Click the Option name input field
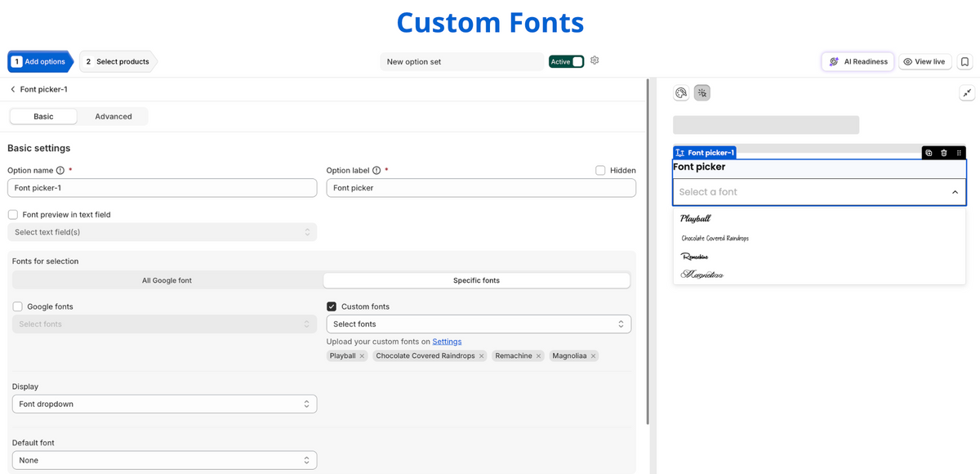The width and height of the screenshot is (980, 474). (x=163, y=188)
